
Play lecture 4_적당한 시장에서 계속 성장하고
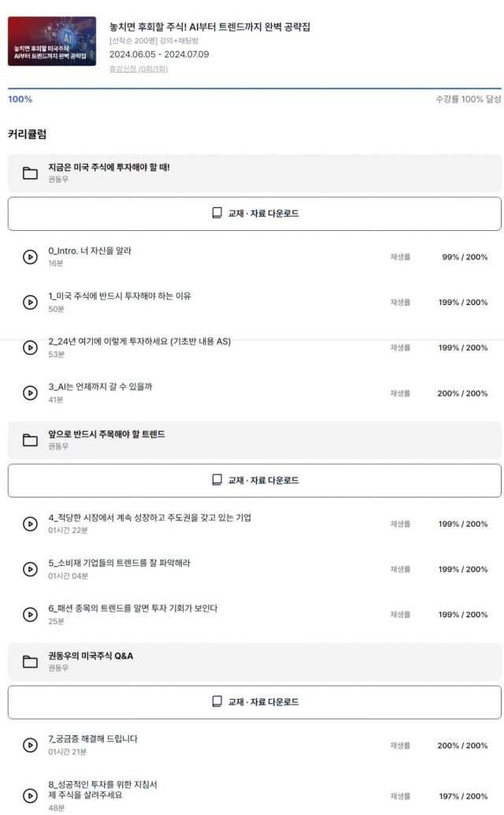30,524
